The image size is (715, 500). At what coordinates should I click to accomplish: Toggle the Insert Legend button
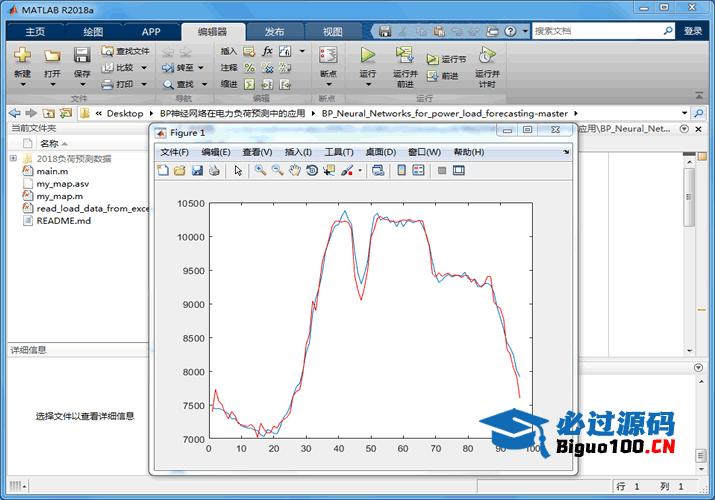point(419,171)
